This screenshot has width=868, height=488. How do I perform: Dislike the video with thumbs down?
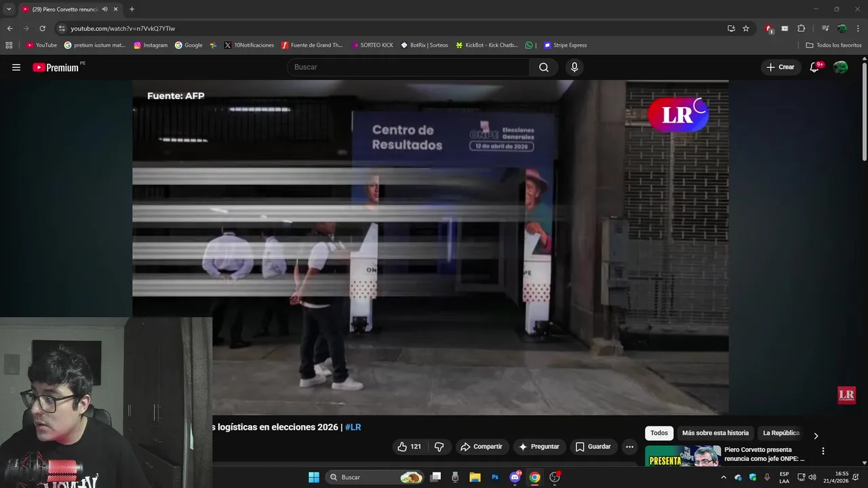[x=439, y=447]
